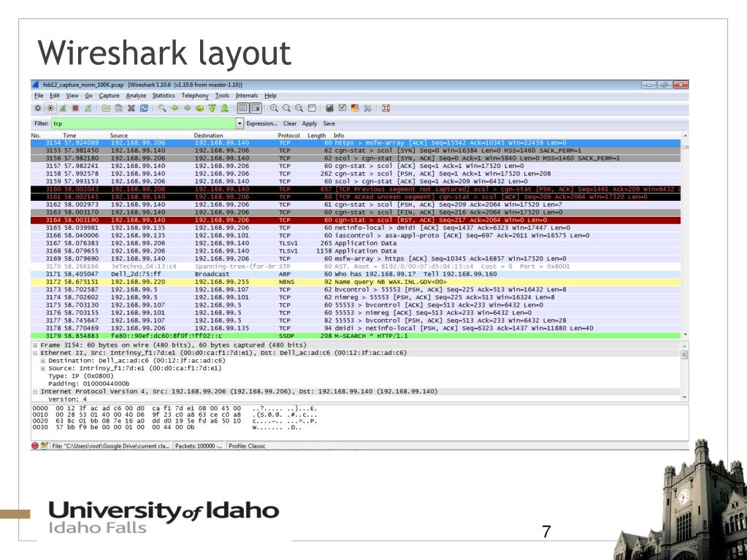The height and width of the screenshot is (560, 747).
Task: Click the Expression... filter button
Action: (261, 123)
